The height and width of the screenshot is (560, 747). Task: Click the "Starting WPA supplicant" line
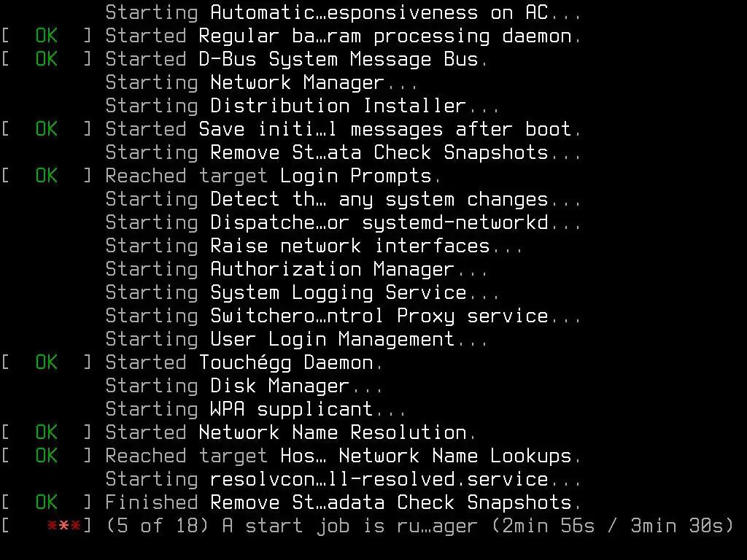(255, 409)
